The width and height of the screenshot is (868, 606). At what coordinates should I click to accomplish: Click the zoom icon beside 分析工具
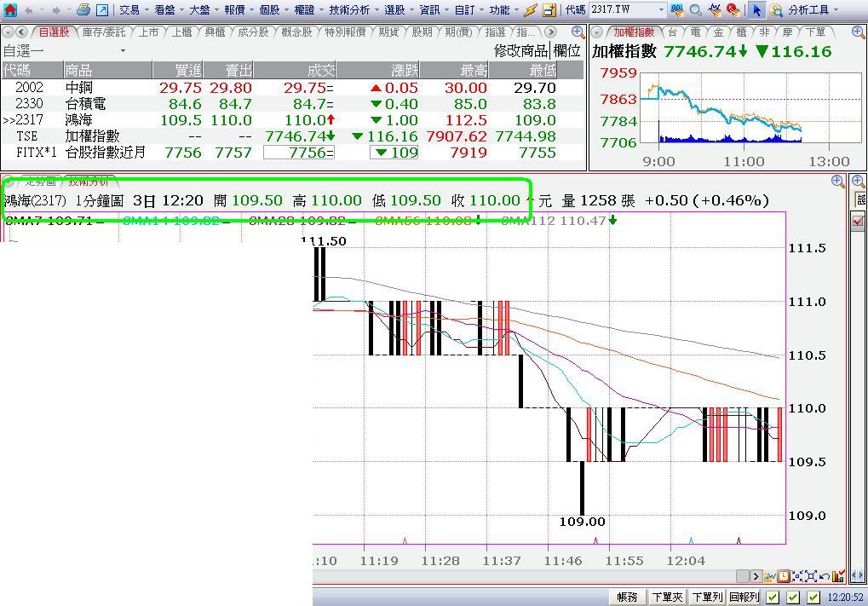[x=776, y=10]
